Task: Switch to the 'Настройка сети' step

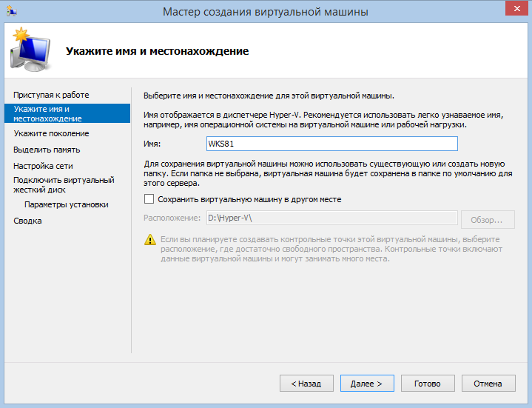Action: [43, 166]
